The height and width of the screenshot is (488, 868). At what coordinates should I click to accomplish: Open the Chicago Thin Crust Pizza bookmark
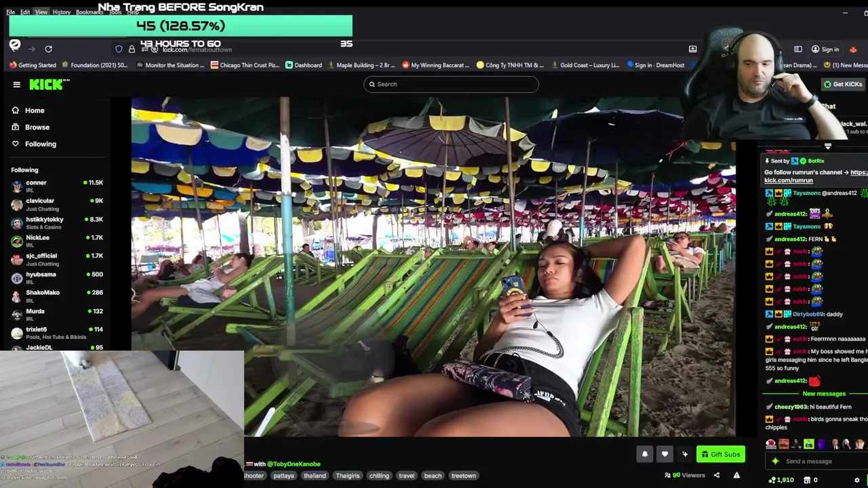[245, 65]
